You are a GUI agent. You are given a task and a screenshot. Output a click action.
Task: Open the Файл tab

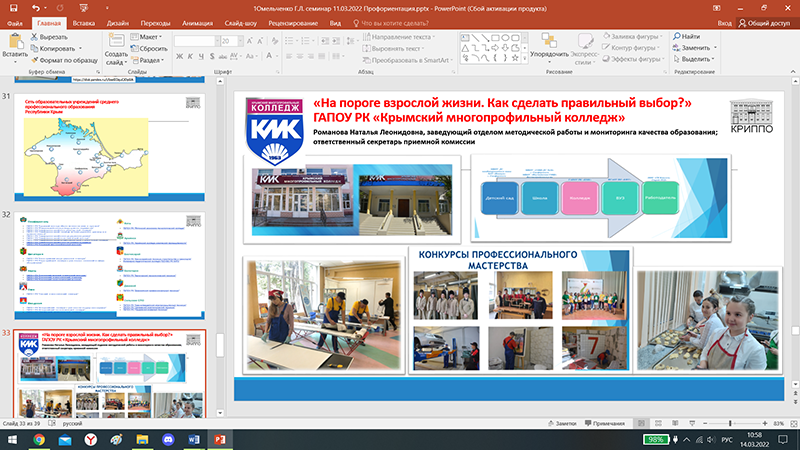(x=15, y=23)
